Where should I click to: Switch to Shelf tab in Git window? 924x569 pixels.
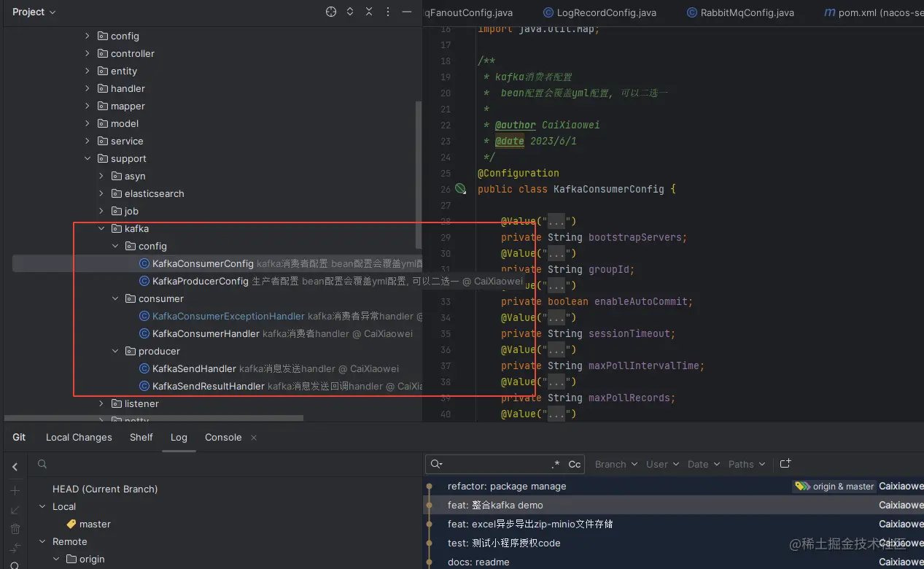[x=141, y=437]
